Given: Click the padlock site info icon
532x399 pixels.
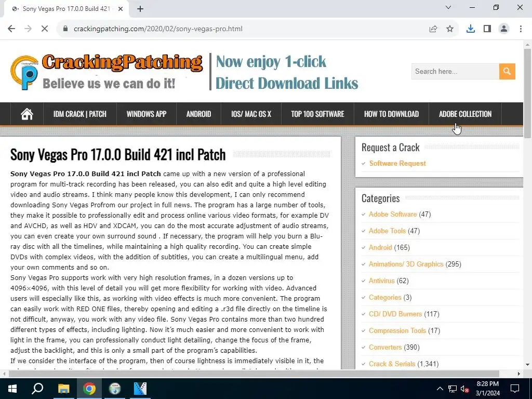Looking at the screenshot, I should (x=65, y=29).
